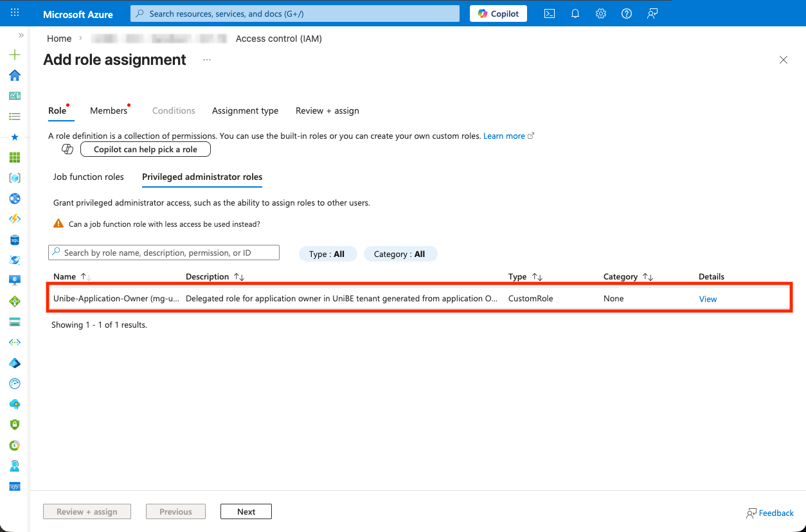The width and height of the screenshot is (806, 532).
Task: Click the Next button
Action: click(x=246, y=511)
